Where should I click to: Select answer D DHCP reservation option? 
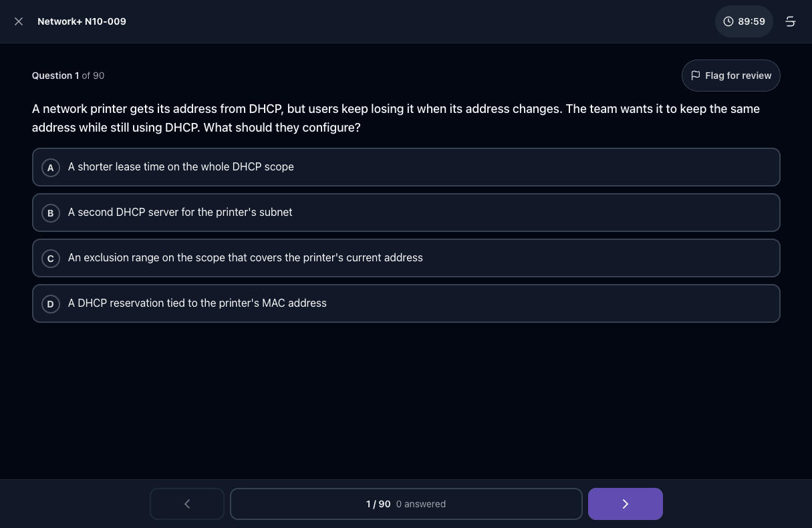click(406, 303)
